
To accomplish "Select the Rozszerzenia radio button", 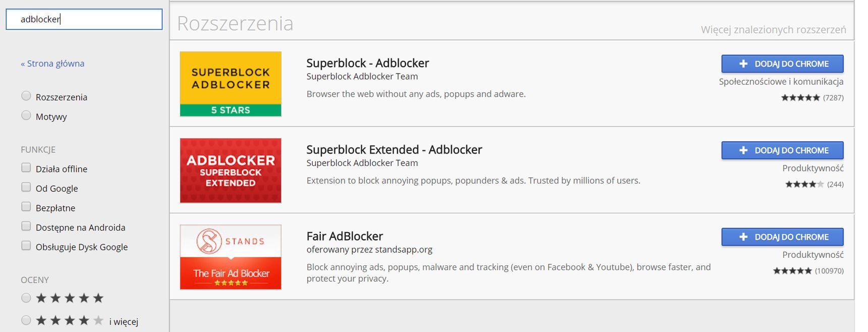I will pos(26,96).
